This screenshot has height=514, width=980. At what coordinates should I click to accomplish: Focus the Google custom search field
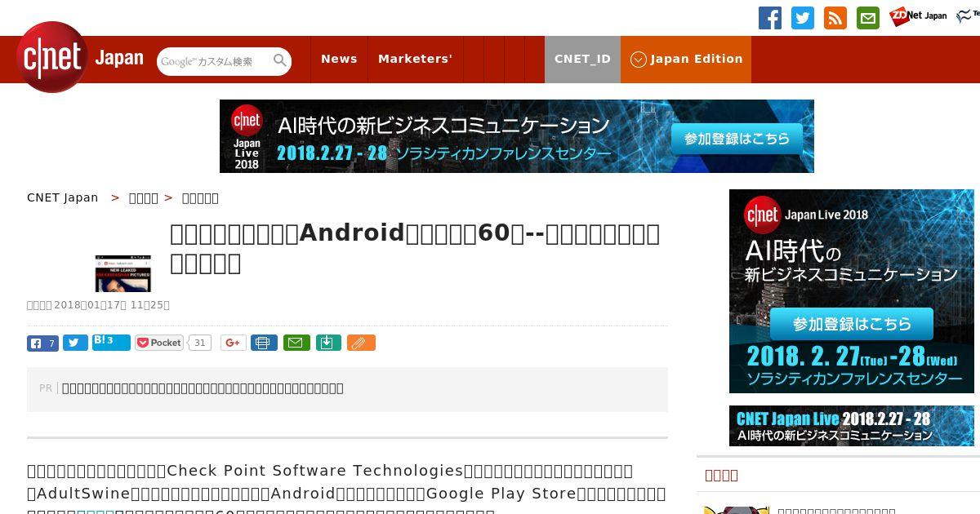pyautogui.click(x=215, y=61)
